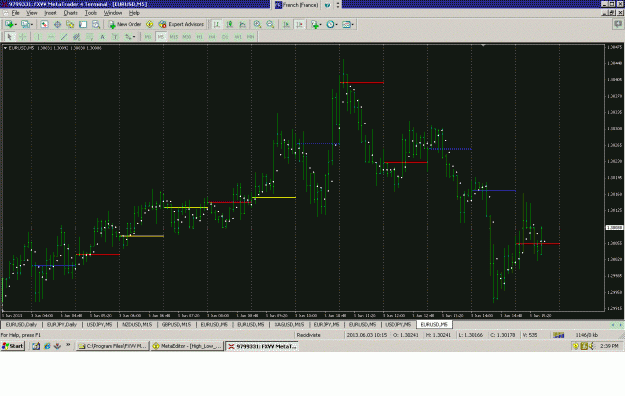Click the New Order button
Screen dimensions: 625x396
coord(125,24)
